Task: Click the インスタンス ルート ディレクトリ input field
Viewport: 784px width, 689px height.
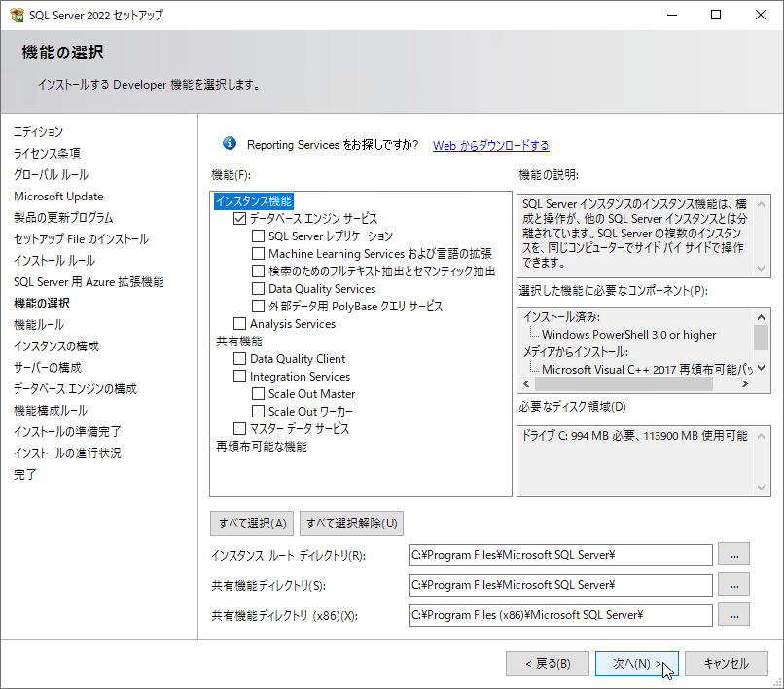Action: click(x=560, y=555)
